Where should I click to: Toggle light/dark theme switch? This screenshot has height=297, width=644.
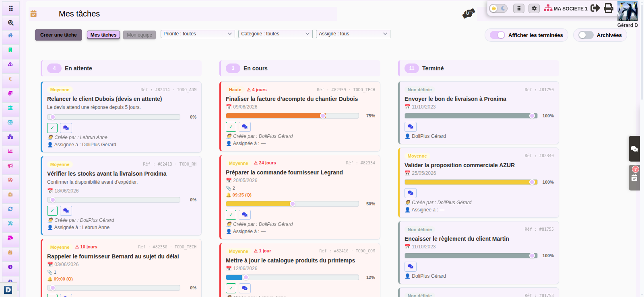498,8
